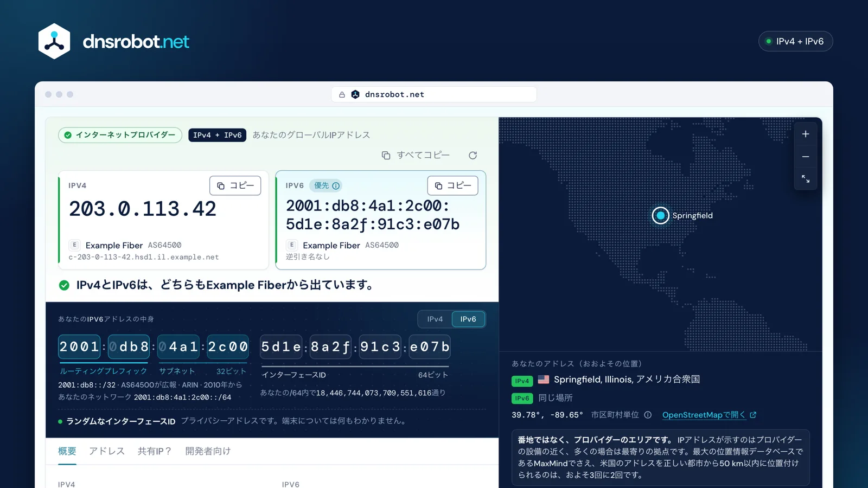This screenshot has width=868, height=488.
Task: Click AS64500 in the IPv4 card
Action: click(x=165, y=245)
